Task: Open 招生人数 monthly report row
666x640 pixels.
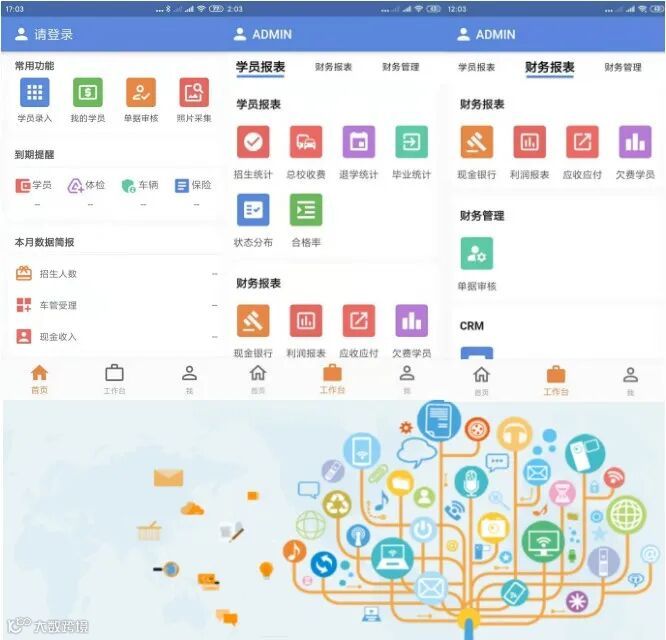Action: (116, 274)
